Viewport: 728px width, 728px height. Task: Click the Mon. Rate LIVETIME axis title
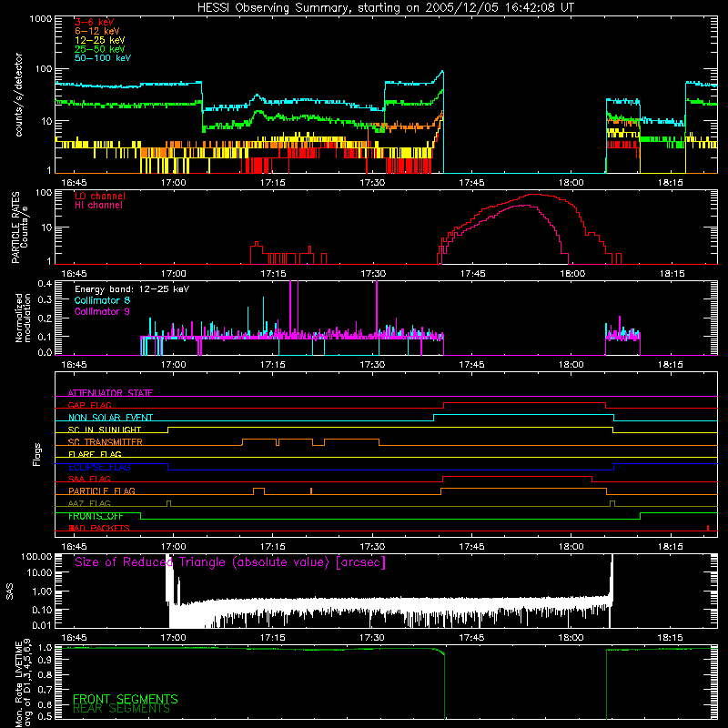tap(18, 683)
